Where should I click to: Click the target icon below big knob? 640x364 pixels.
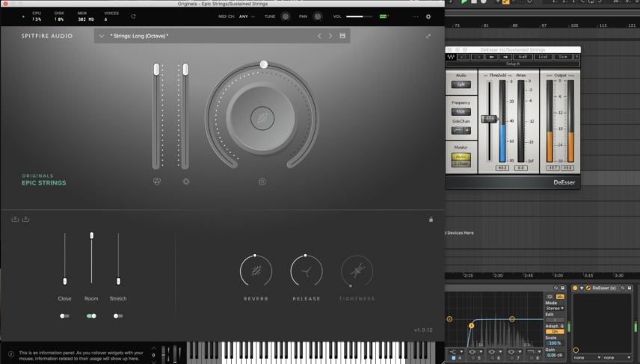pos(262,182)
